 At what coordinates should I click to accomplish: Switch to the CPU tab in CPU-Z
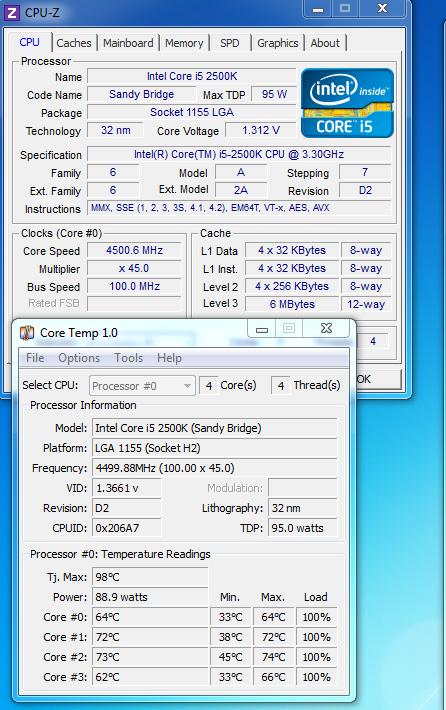(x=29, y=43)
